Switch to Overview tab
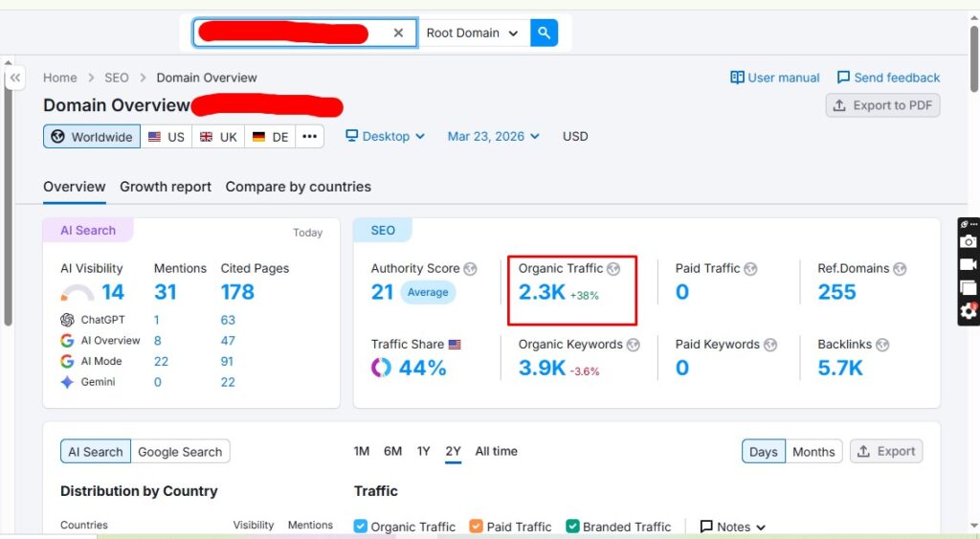The image size is (980, 539). pyautogui.click(x=75, y=187)
